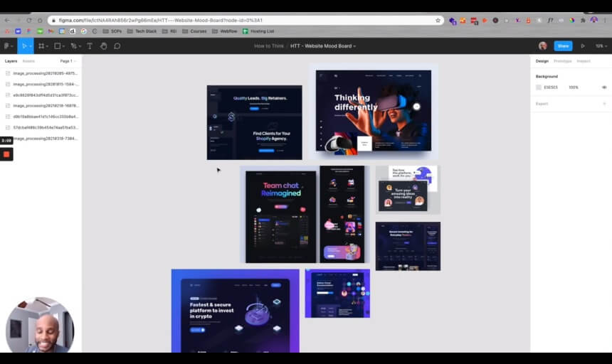Select the Frame tool
The height and width of the screenshot is (364, 612).
coord(41,46)
